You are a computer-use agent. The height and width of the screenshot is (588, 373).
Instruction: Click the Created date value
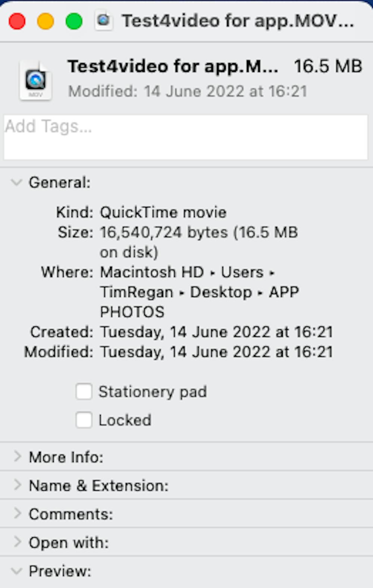(x=216, y=332)
